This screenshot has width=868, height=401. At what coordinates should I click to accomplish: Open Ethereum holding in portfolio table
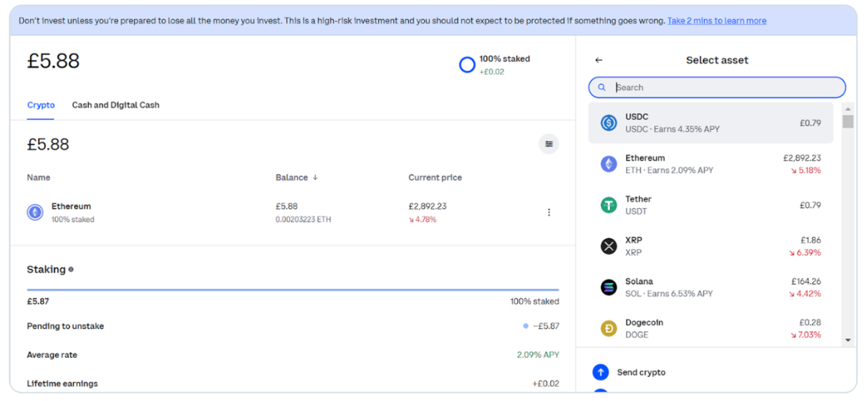coord(71,207)
